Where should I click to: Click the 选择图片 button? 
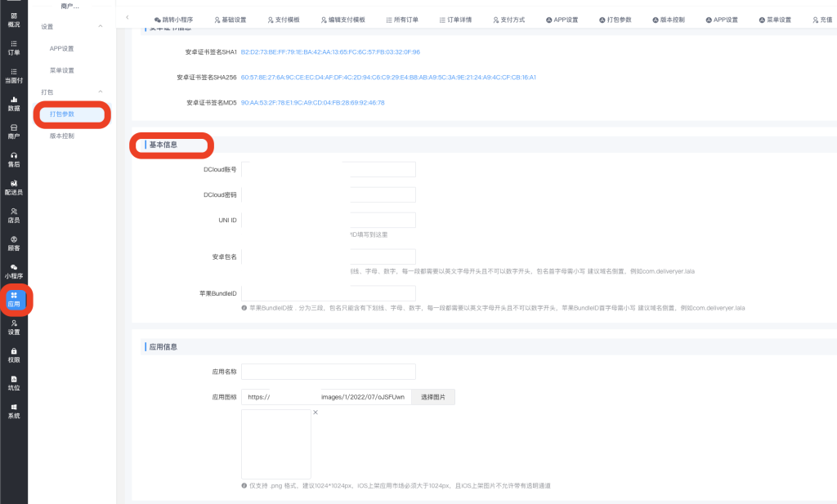432,397
